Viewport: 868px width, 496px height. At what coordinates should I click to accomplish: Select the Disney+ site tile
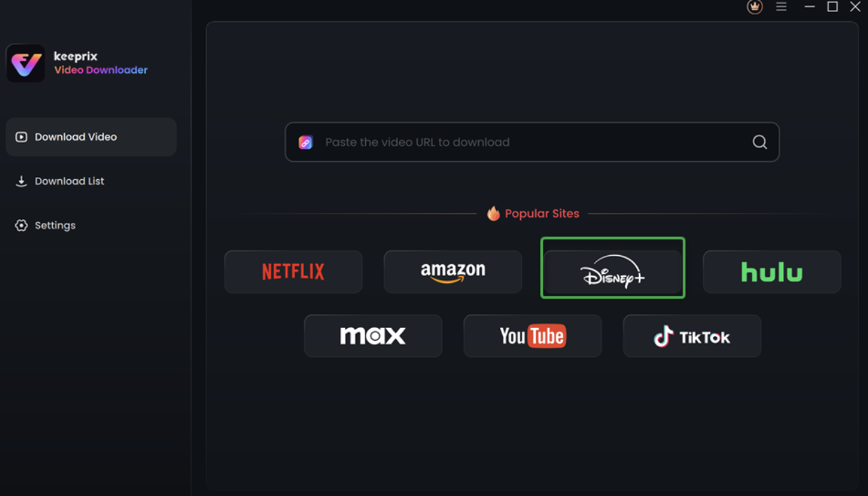tap(612, 272)
